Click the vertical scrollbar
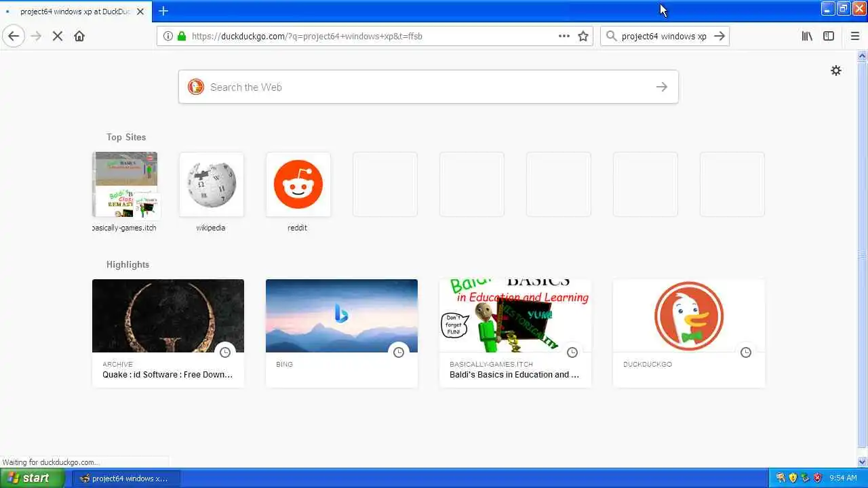 [863, 256]
